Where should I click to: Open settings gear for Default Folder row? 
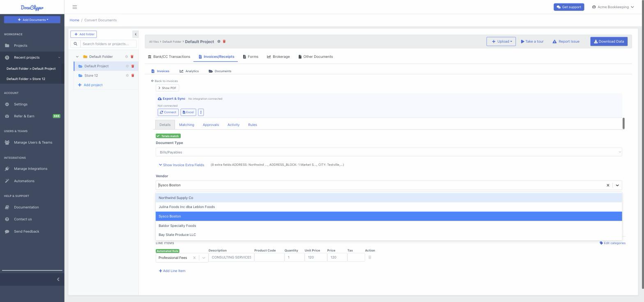click(x=126, y=57)
